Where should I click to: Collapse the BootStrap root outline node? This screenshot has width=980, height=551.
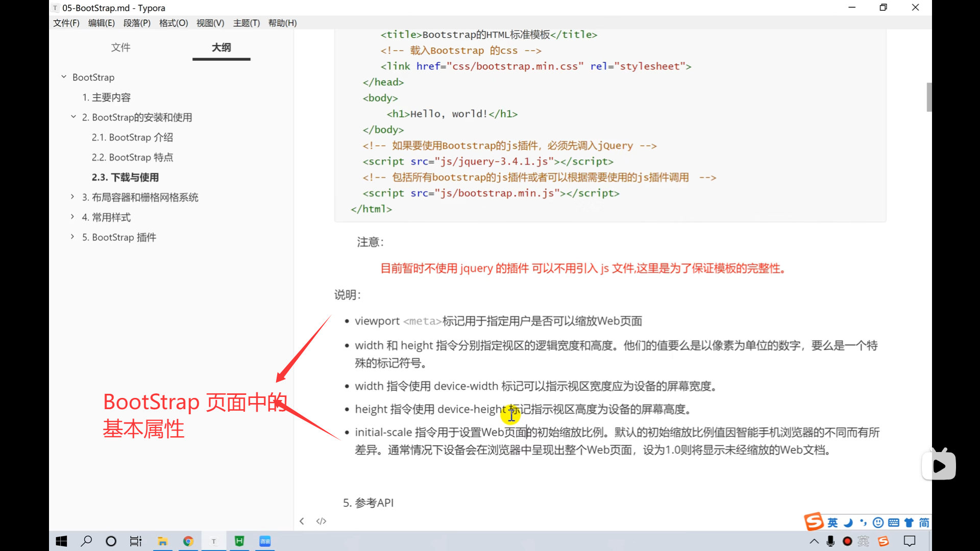64,77
